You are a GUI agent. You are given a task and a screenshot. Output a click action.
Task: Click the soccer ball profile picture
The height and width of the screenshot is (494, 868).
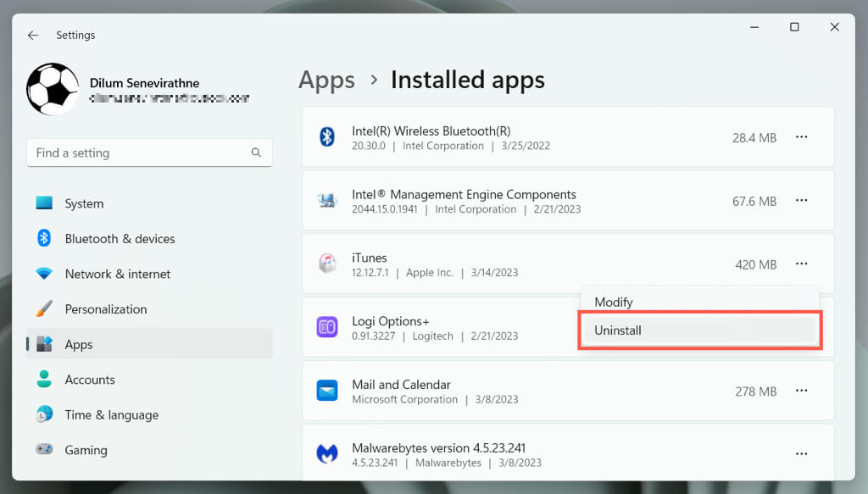(53, 89)
